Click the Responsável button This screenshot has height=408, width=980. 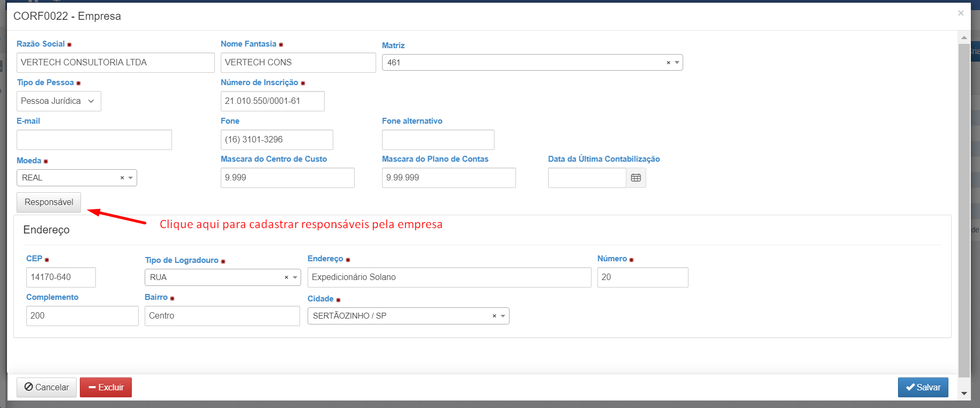pyautogui.click(x=49, y=202)
